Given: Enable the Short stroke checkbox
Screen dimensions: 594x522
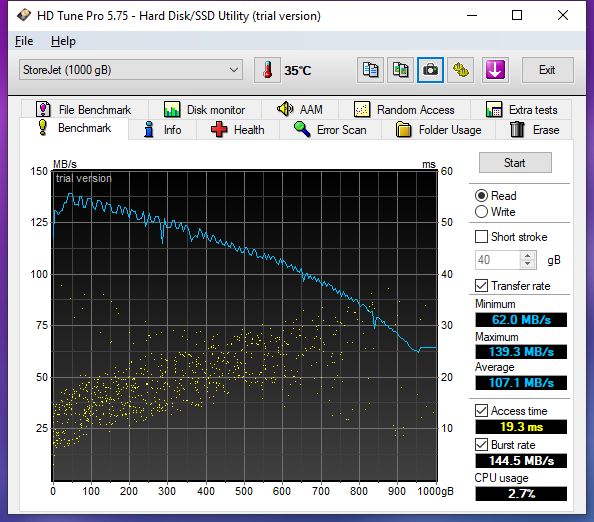Looking at the screenshot, I should (481, 237).
